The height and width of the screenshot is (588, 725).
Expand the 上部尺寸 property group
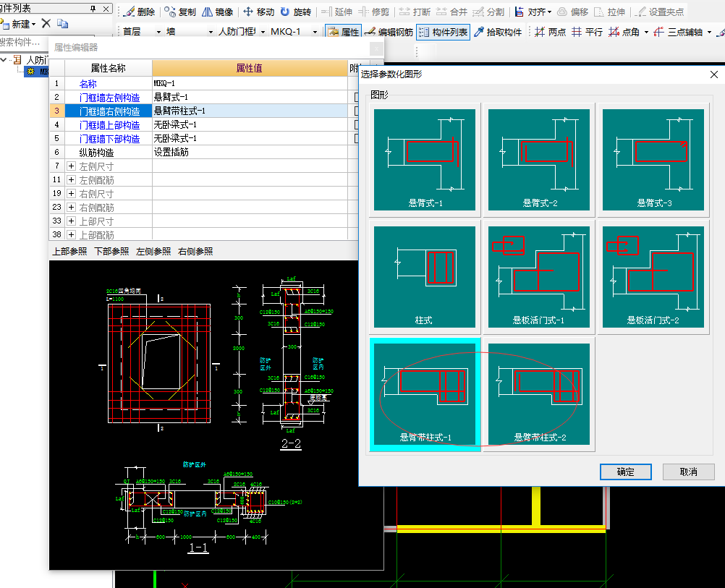[x=71, y=221]
